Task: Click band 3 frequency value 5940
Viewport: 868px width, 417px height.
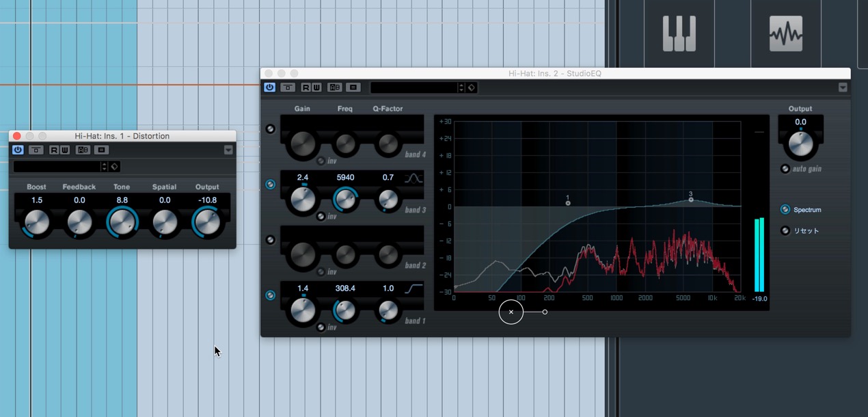Action: (x=345, y=177)
